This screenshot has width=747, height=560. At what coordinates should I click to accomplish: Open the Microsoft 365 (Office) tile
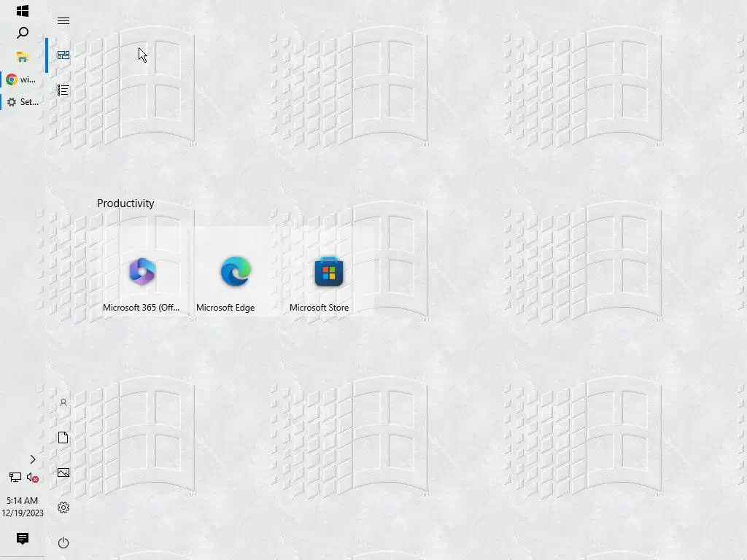[142, 271]
